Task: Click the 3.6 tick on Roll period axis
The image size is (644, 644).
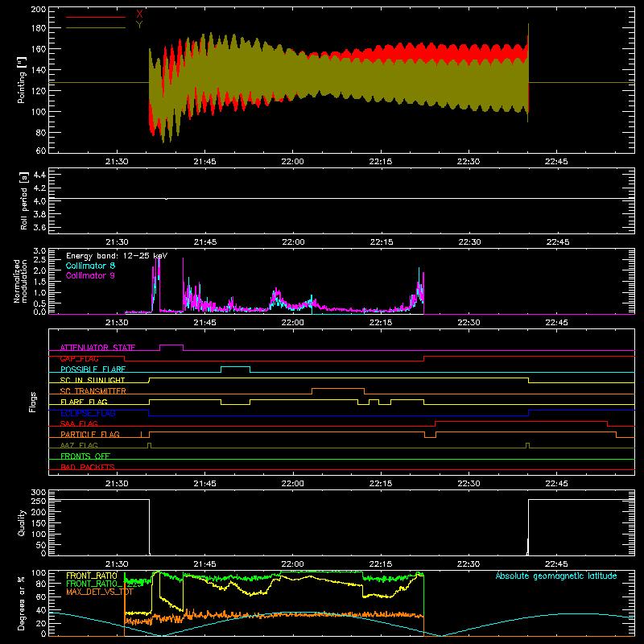Action: (x=39, y=228)
